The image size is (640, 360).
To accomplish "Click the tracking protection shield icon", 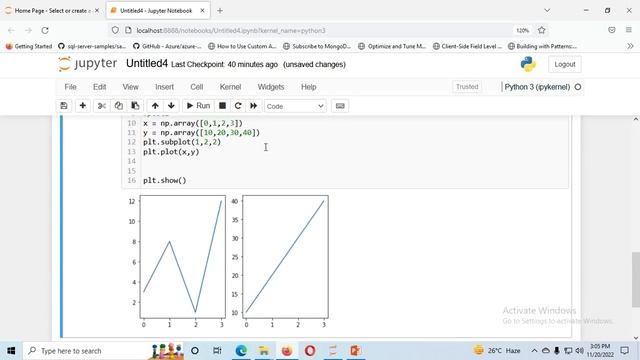I will coord(115,30).
